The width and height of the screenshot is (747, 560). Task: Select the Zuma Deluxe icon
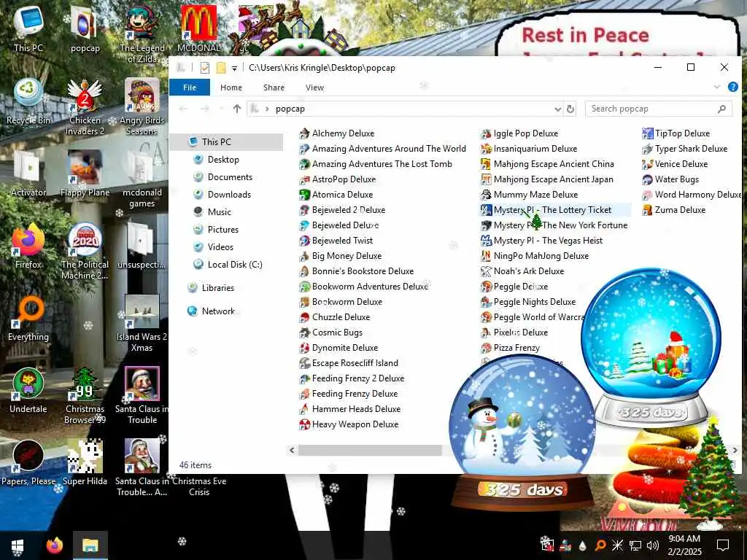[x=647, y=210]
